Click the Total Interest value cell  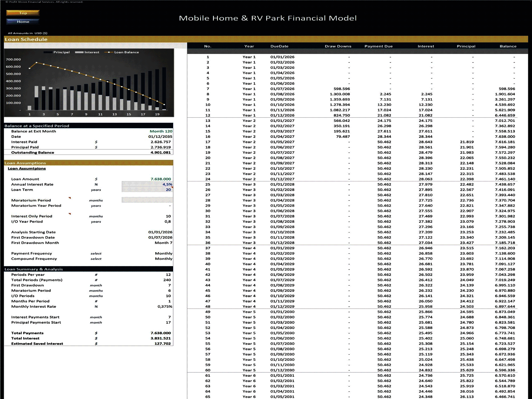click(161, 338)
